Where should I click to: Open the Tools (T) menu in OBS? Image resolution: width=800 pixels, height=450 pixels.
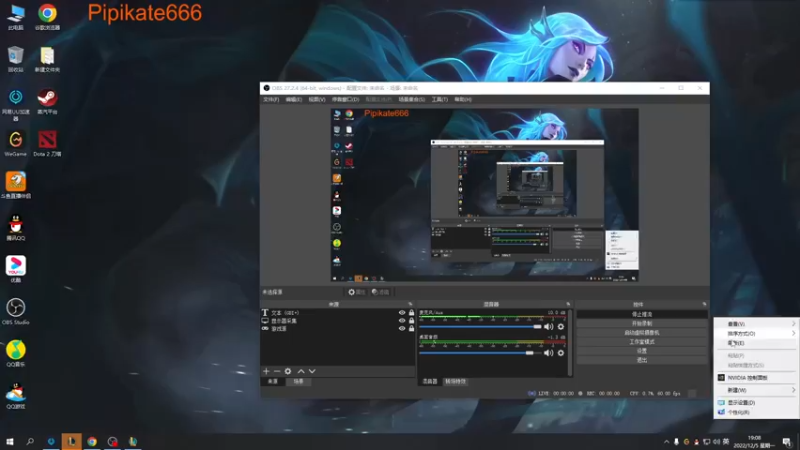439,99
